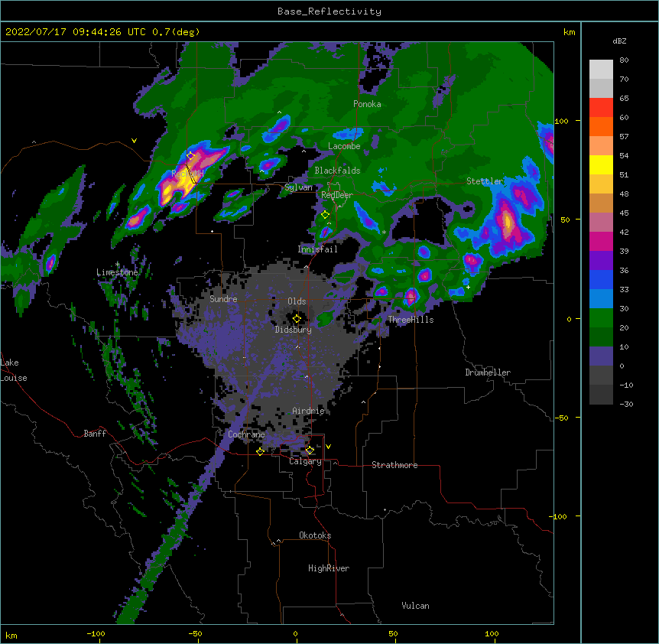Click the Olds town label
The width and height of the screenshot is (659, 644).
[297, 301]
